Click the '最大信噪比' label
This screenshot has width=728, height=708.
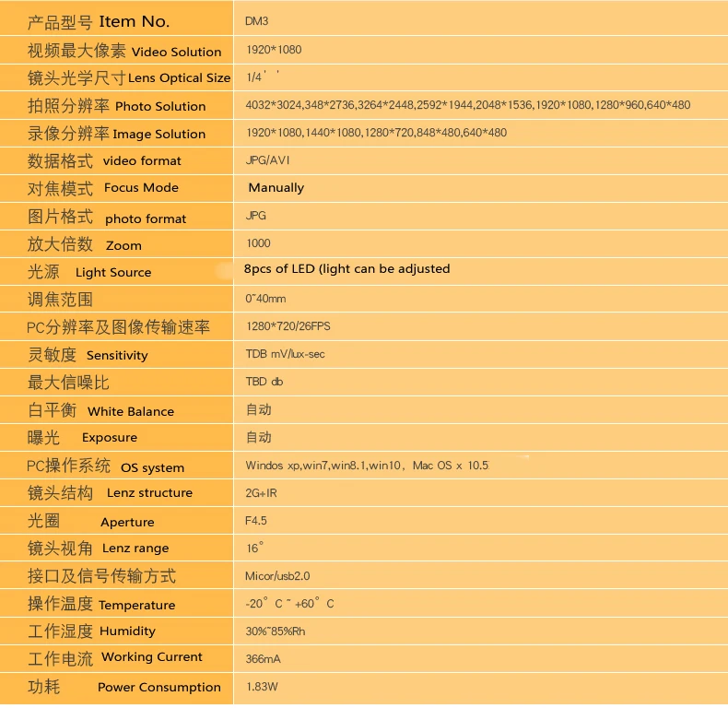68,383
